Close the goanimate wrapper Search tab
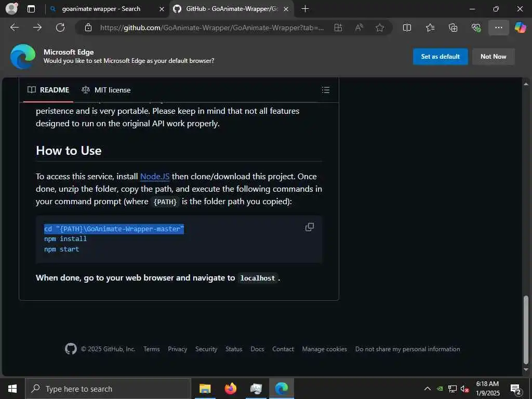The image size is (532, 399). tap(162, 9)
